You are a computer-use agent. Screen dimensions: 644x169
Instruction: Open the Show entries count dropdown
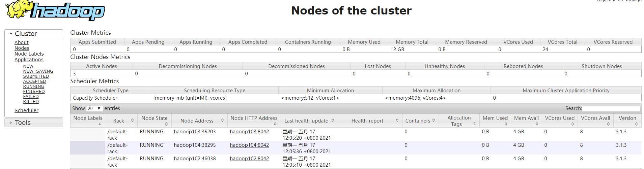tap(94, 108)
